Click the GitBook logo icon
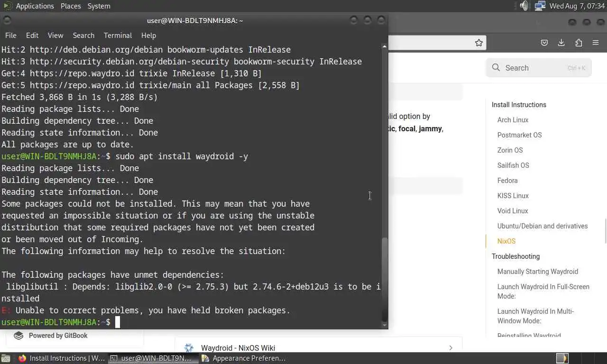This screenshot has height=364, width=607. pyautogui.click(x=18, y=336)
